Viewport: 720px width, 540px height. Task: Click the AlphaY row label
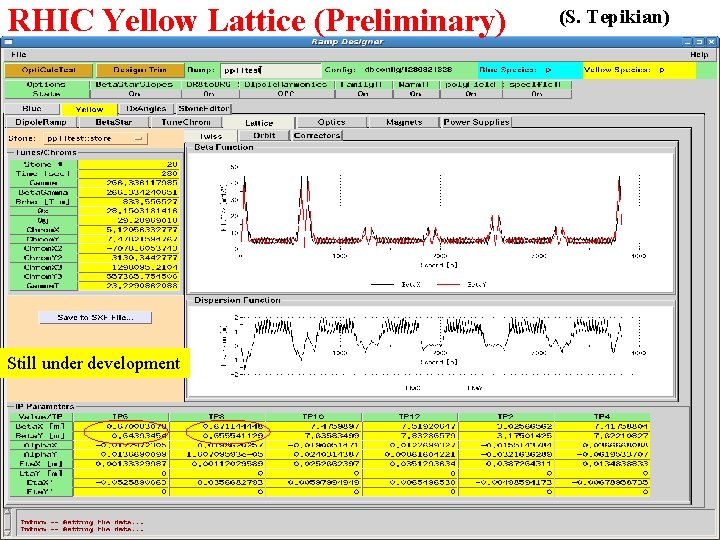tap(41, 455)
